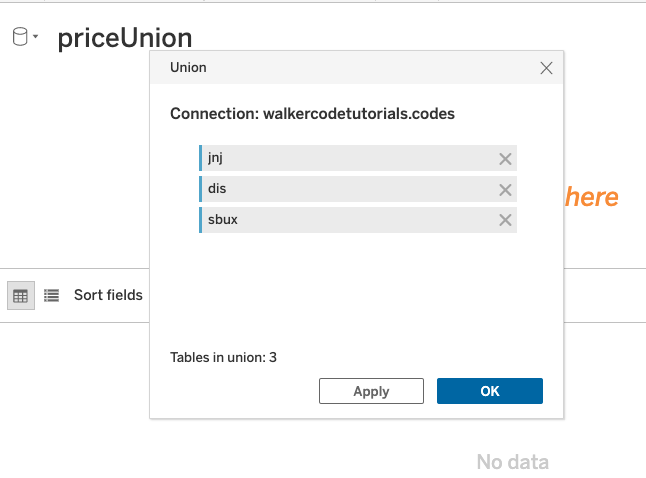Close the Union dialog

coord(546,68)
